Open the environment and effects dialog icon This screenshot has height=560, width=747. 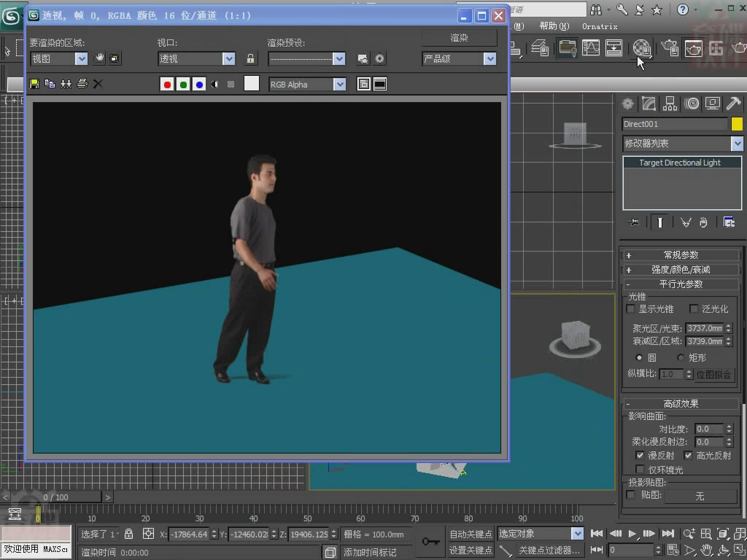click(x=379, y=58)
